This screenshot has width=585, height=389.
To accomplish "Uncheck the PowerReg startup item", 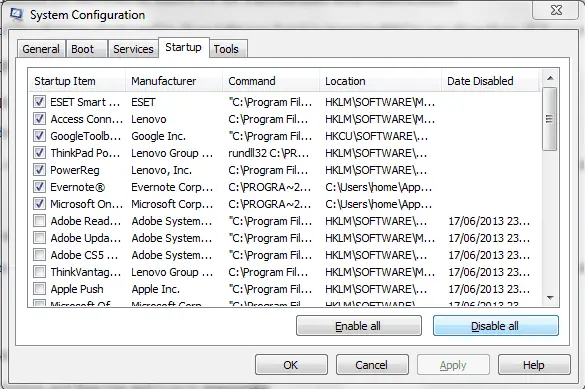I will (39, 170).
